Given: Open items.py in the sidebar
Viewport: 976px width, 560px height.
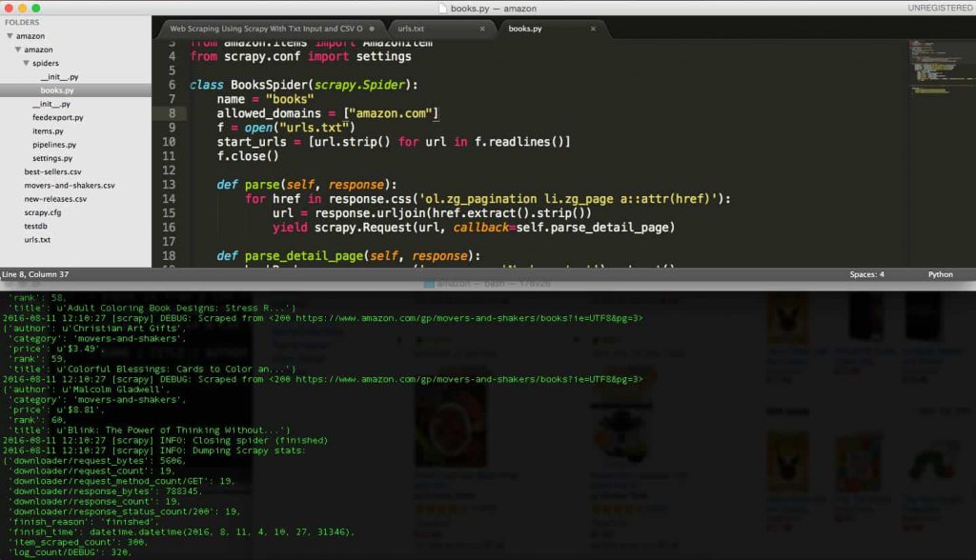Looking at the screenshot, I should (48, 131).
